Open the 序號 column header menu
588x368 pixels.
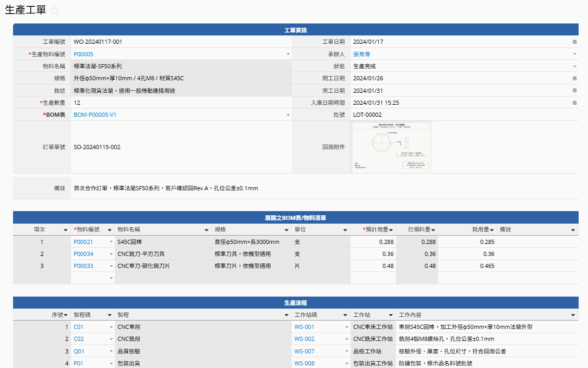[x=66, y=315]
